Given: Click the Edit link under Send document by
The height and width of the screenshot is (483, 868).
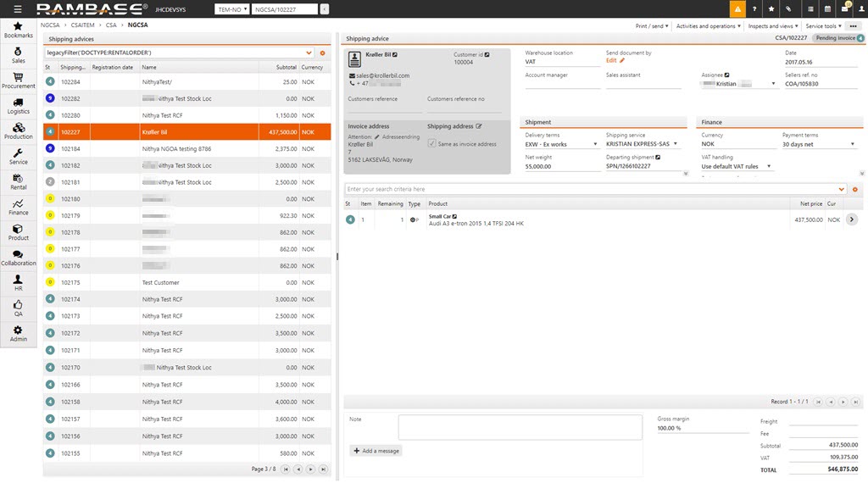Looking at the screenshot, I should 615,61.
